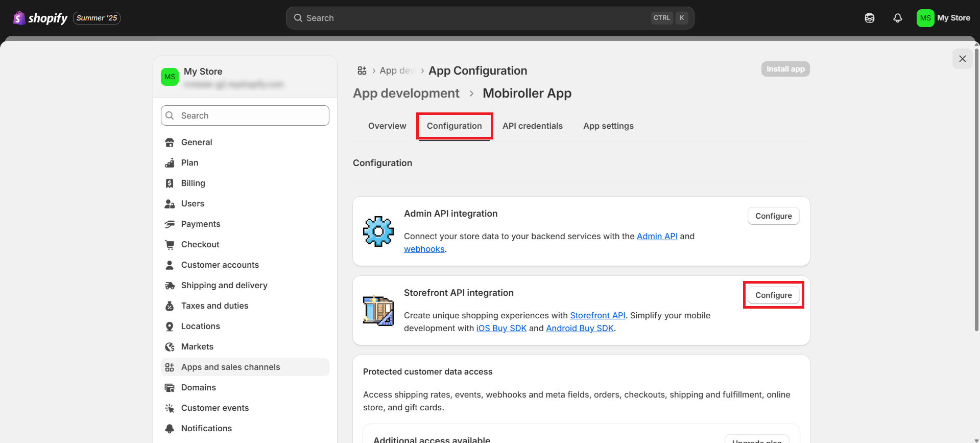
Task: Click the General settings store icon
Action: [170, 143]
